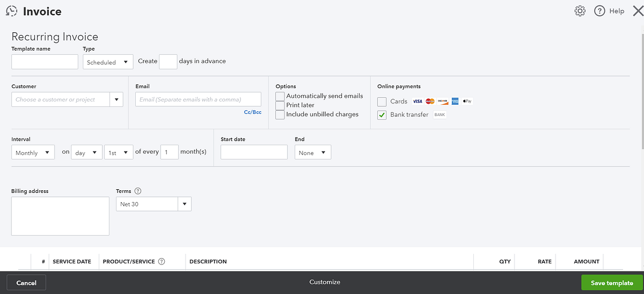Screen dimensions: 644x294
Task: Open the Interval Monthly dropdown
Action: 33,153
